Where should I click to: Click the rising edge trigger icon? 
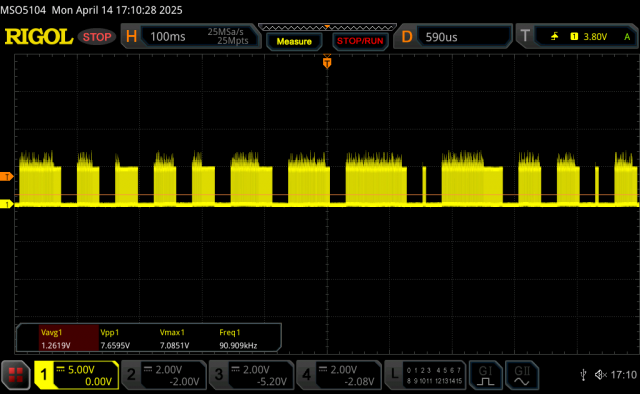[554, 37]
